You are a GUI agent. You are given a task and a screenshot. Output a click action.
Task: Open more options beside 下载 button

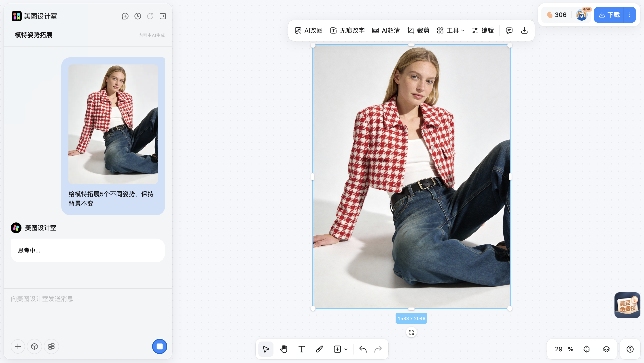click(x=630, y=15)
